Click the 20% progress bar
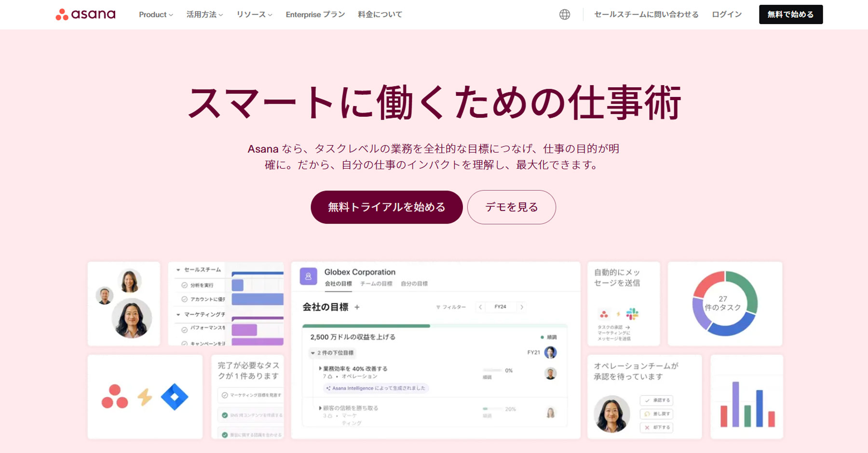This screenshot has height=453, width=868. [492, 409]
